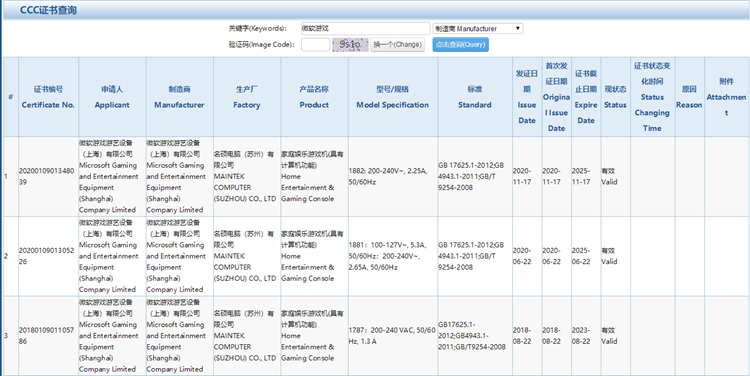Image resolution: width=750 pixels, height=376 pixels.
Task: Click the Applicant column header
Action: click(x=112, y=97)
